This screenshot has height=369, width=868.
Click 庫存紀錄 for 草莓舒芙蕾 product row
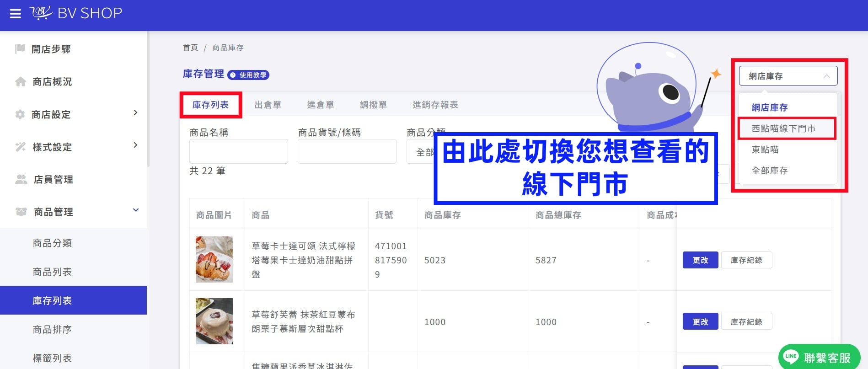pos(746,321)
